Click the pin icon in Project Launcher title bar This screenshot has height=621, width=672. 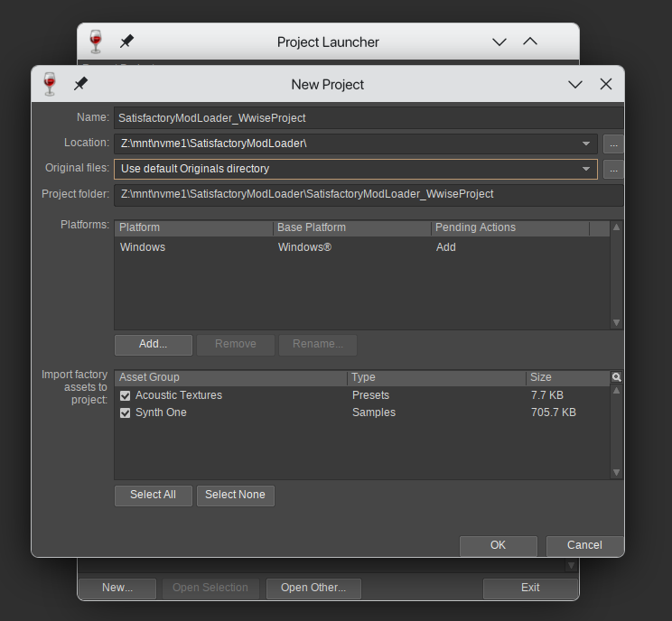click(x=126, y=42)
